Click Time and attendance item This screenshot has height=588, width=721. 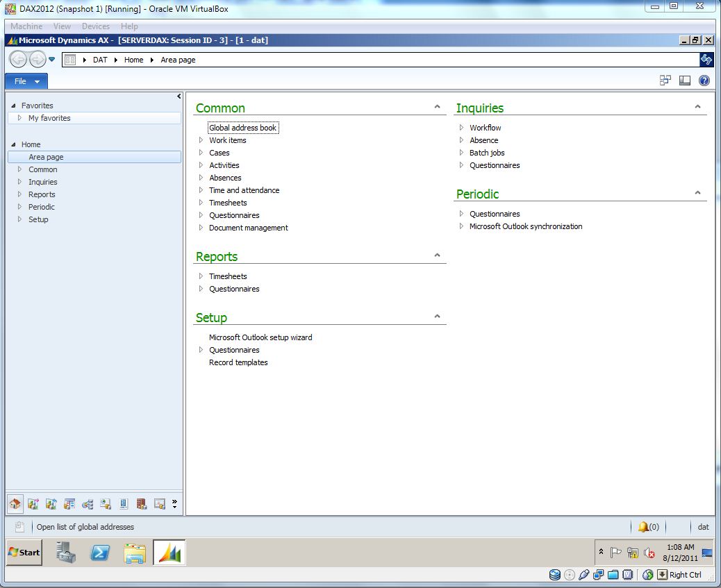[245, 190]
